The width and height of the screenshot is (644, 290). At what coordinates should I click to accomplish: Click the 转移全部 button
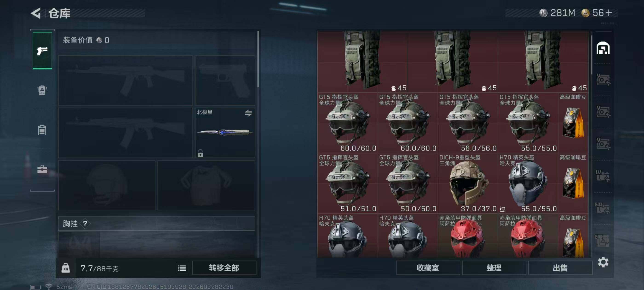(224, 268)
